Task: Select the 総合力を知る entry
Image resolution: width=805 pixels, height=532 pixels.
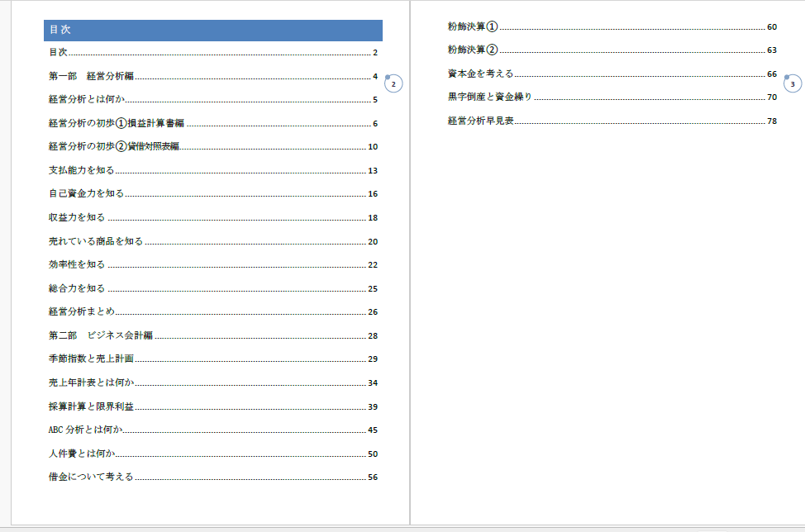Action: (77, 288)
